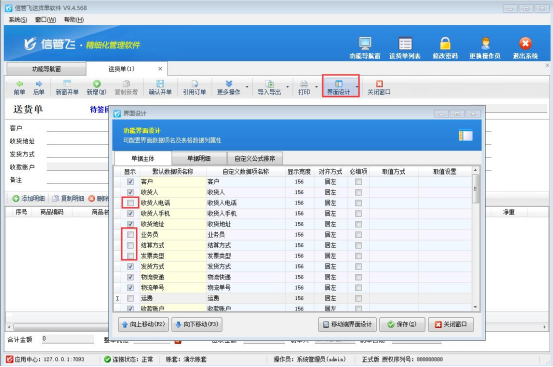Click the 新增 green plus icon
Image resolution: width=553 pixels, height=367 pixels.
coord(97,84)
